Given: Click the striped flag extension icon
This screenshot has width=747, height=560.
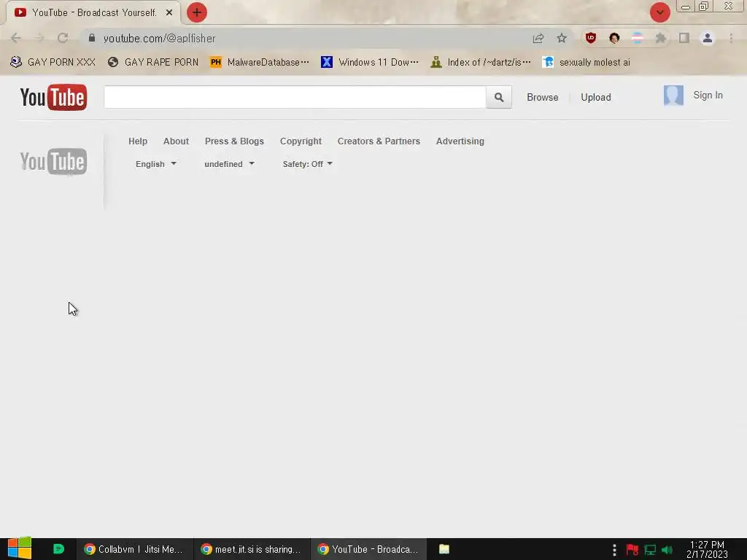Looking at the screenshot, I should click(x=638, y=38).
